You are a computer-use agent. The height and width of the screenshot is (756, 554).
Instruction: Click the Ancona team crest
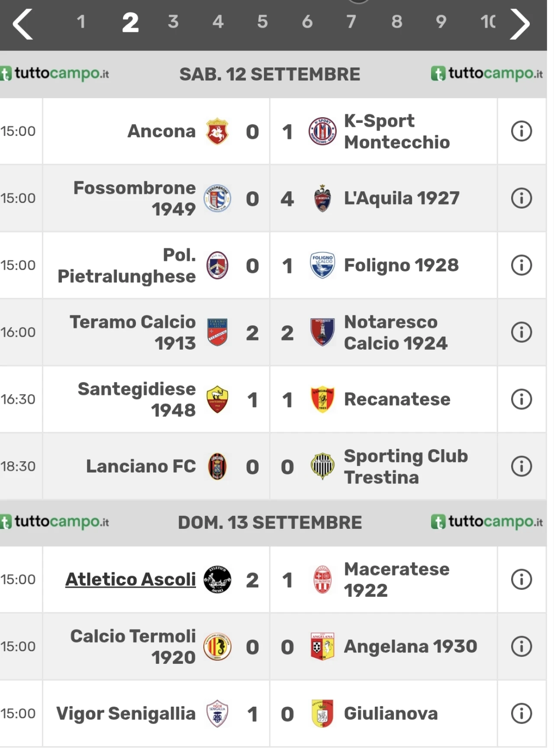click(x=217, y=131)
